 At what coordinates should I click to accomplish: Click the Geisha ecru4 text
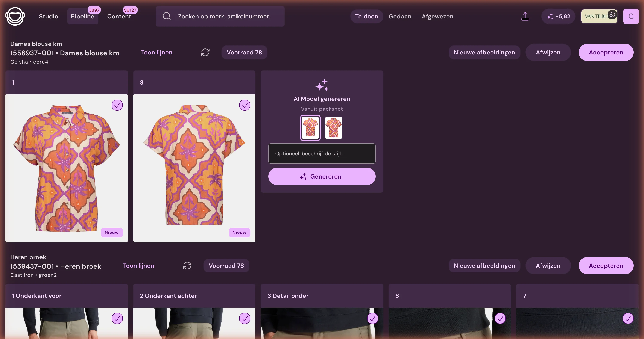pos(29,62)
